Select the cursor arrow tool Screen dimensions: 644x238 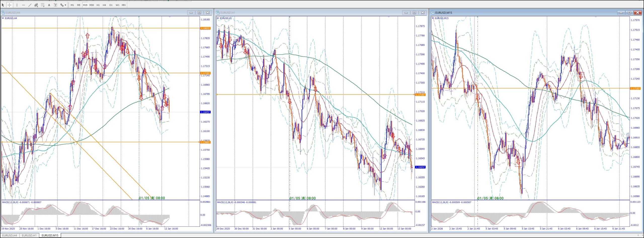pyautogui.click(x=3, y=5)
